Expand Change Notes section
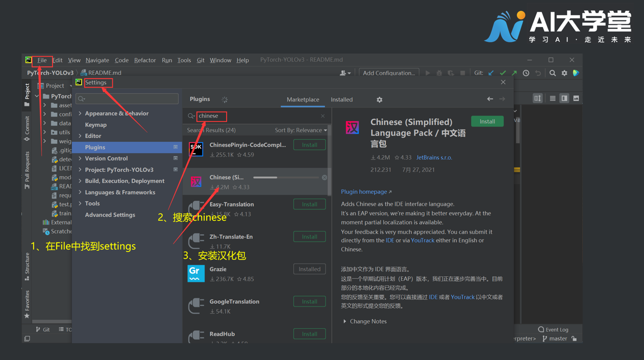This screenshot has width=644, height=360. [345, 321]
